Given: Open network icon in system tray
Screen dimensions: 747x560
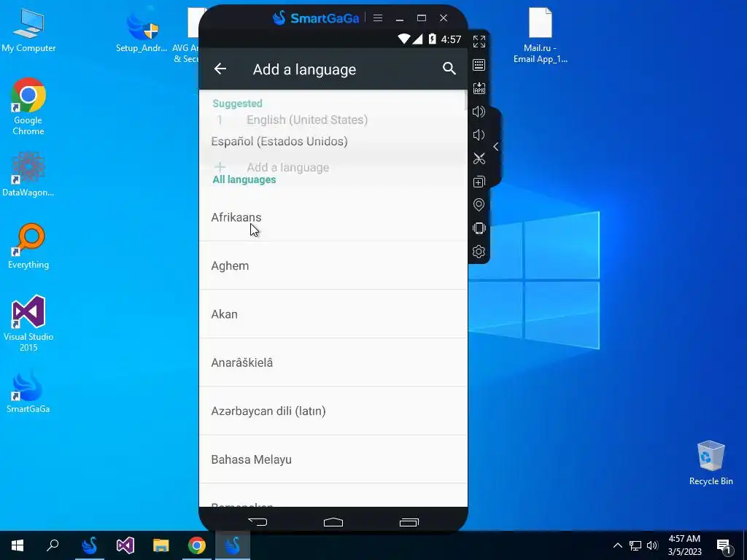Looking at the screenshot, I should [635, 545].
